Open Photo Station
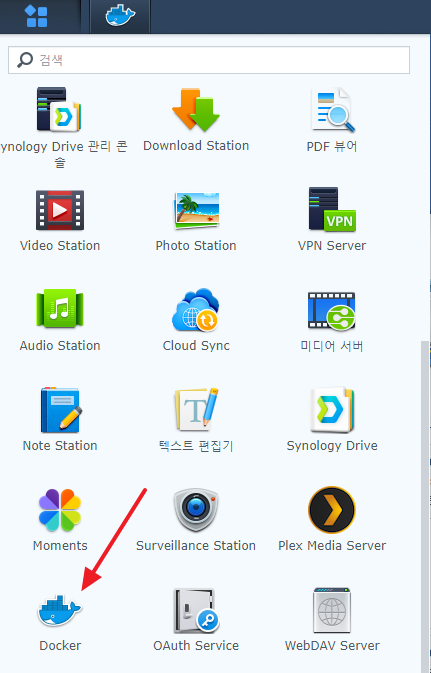The height and width of the screenshot is (673, 431). [196, 210]
